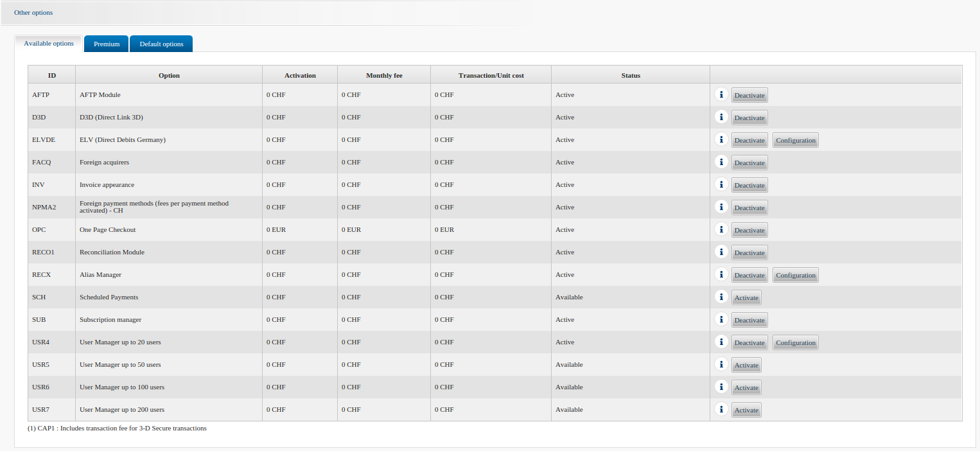Open Configuration for ELV Direct Debits
Image resolution: width=980 pixels, height=451 pixels.
(795, 141)
